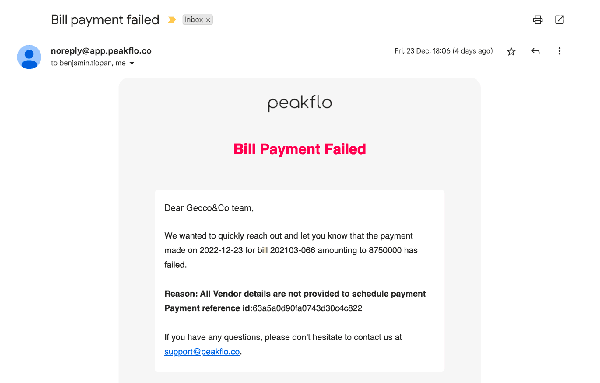Click the noreply@app.peakflo.co sender address
This screenshot has width=600, height=383.
[101, 51]
